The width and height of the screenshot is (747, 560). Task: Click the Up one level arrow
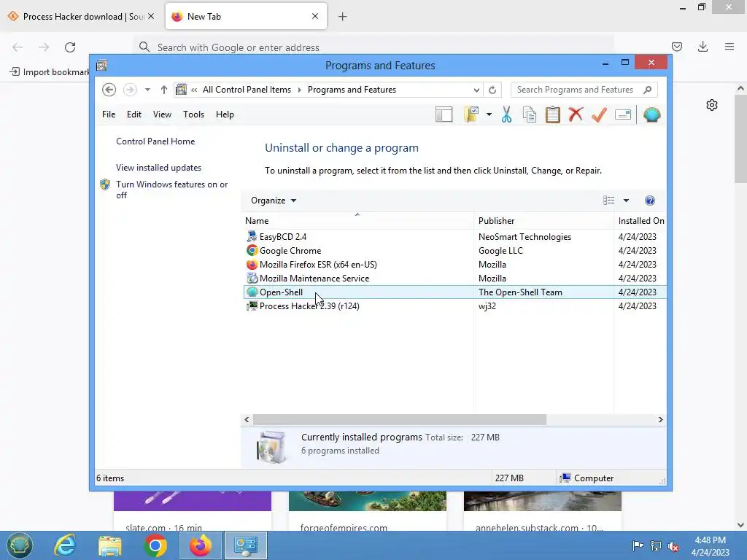pyautogui.click(x=164, y=90)
